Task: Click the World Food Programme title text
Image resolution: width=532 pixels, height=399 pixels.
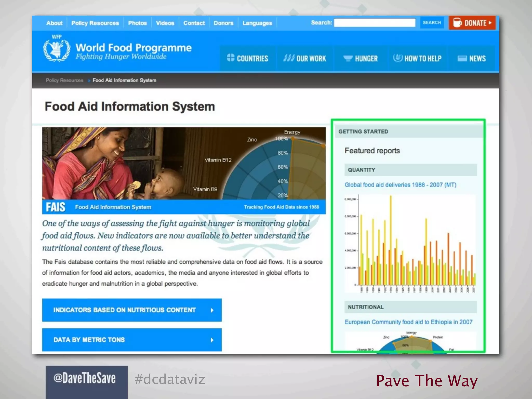Action: coord(134,48)
